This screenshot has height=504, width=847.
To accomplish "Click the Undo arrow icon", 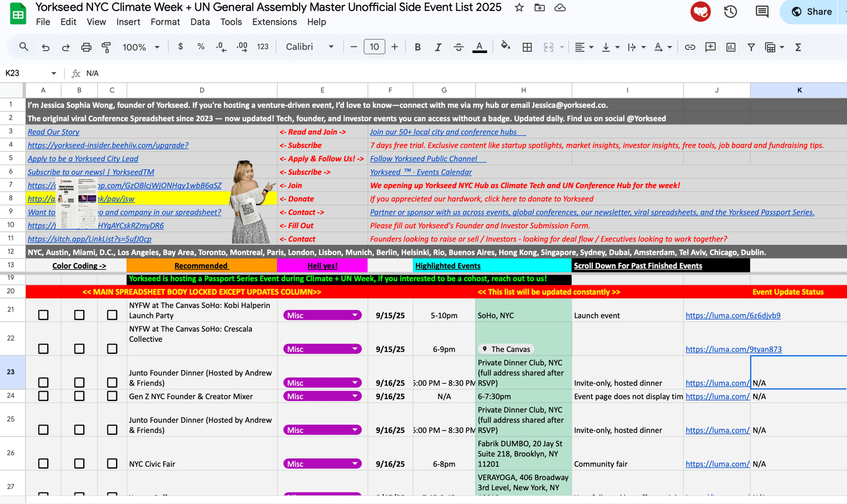I will 46,47.
